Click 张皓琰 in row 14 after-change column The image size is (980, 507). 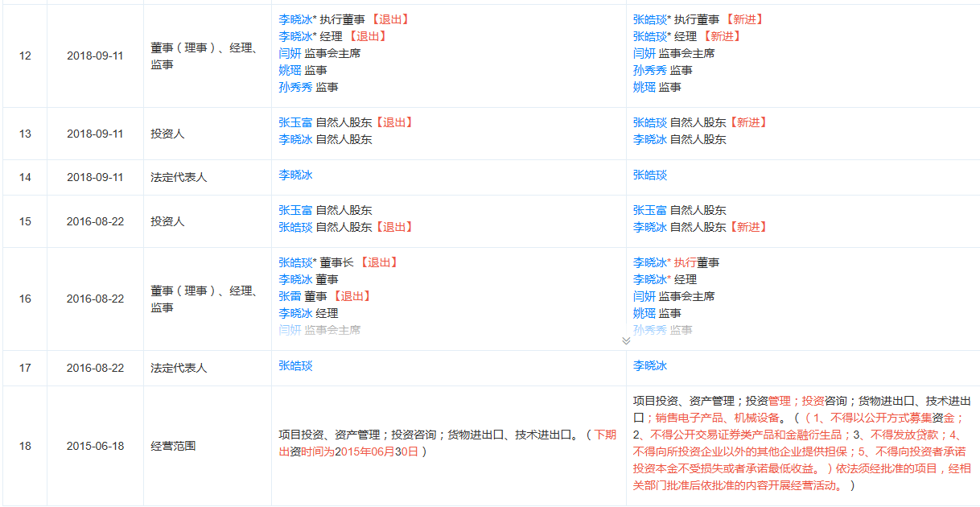coord(649,175)
